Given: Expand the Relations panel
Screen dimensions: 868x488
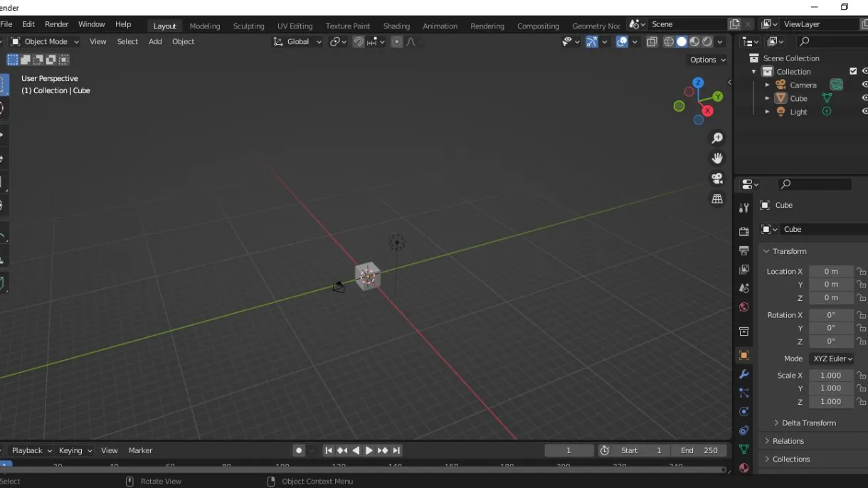Looking at the screenshot, I should (788, 441).
